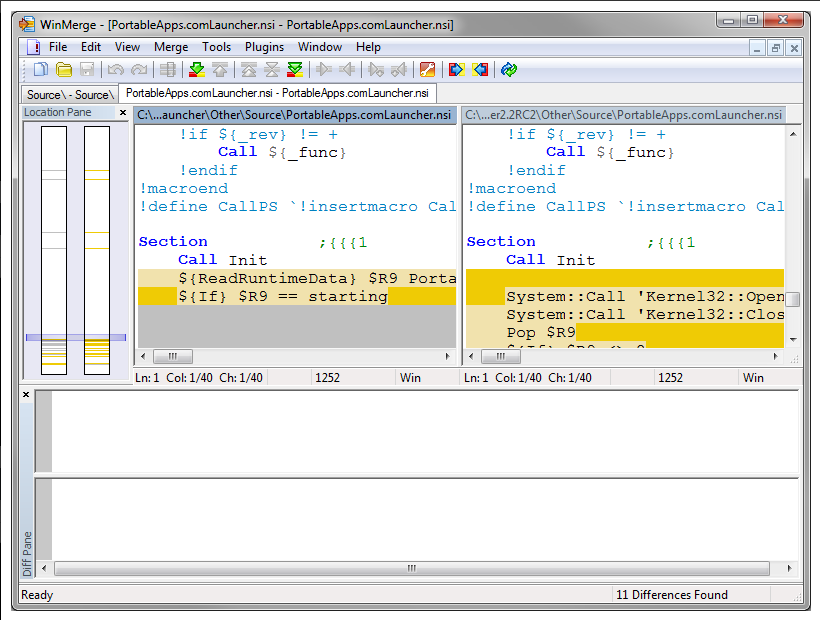Click right pane horizontal scrollbar thumb

coord(500,357)
